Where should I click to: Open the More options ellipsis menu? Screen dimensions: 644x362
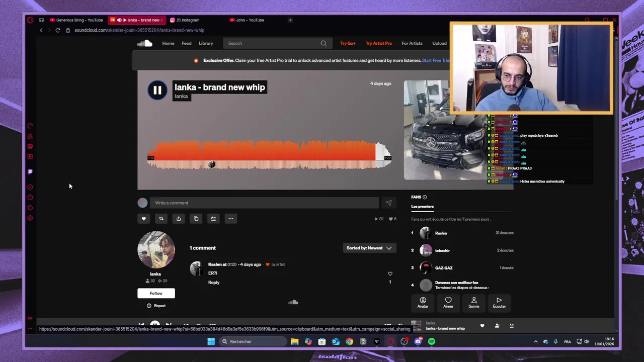[x=231, y=219]
